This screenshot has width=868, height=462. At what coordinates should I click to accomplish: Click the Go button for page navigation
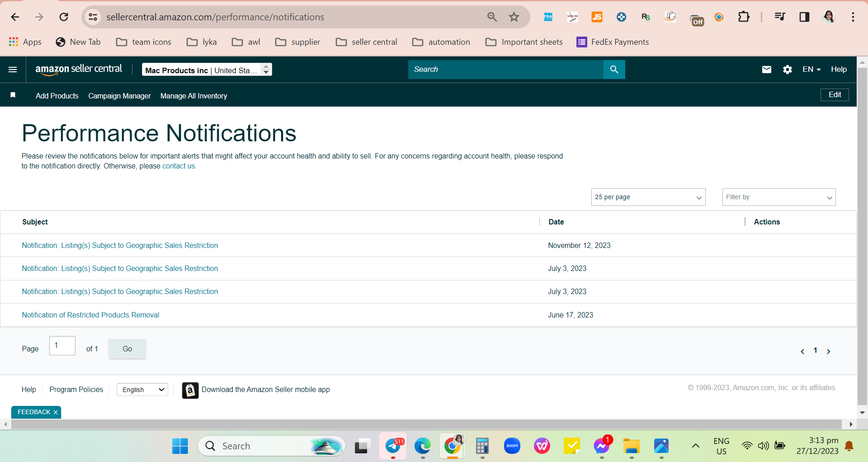[x=127, y=349]
